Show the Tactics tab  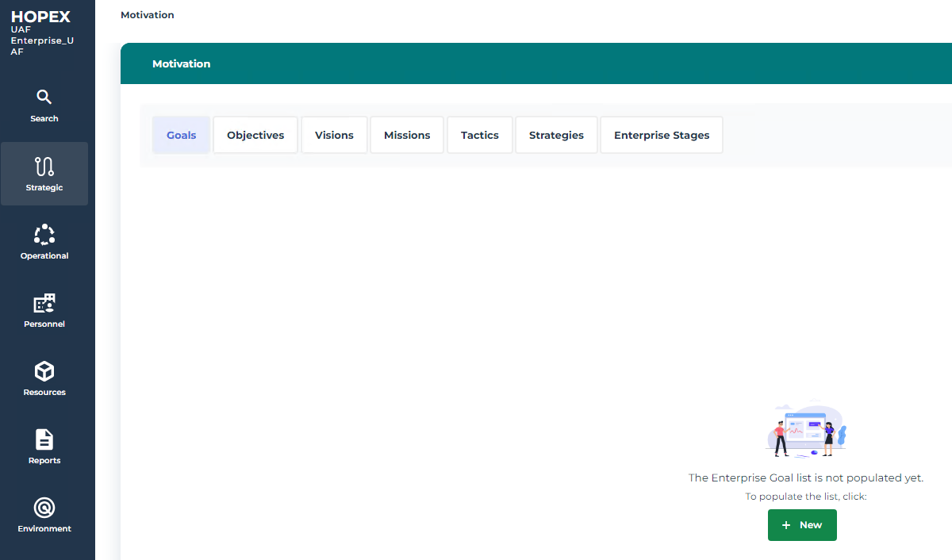480,135
